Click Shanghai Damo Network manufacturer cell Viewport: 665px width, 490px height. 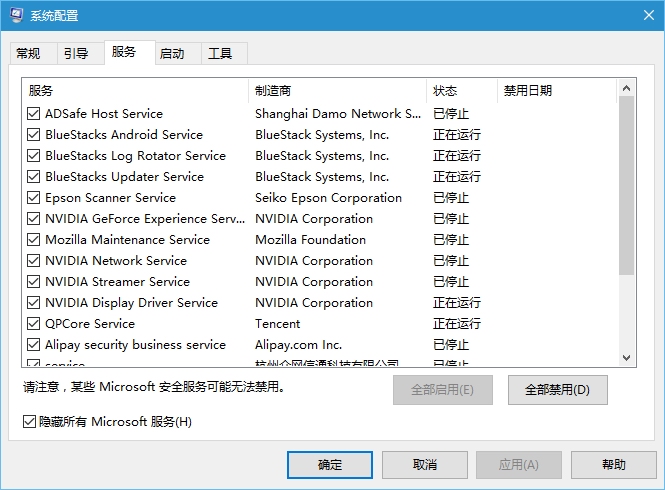pyautogui.click(x=338, y=114)
